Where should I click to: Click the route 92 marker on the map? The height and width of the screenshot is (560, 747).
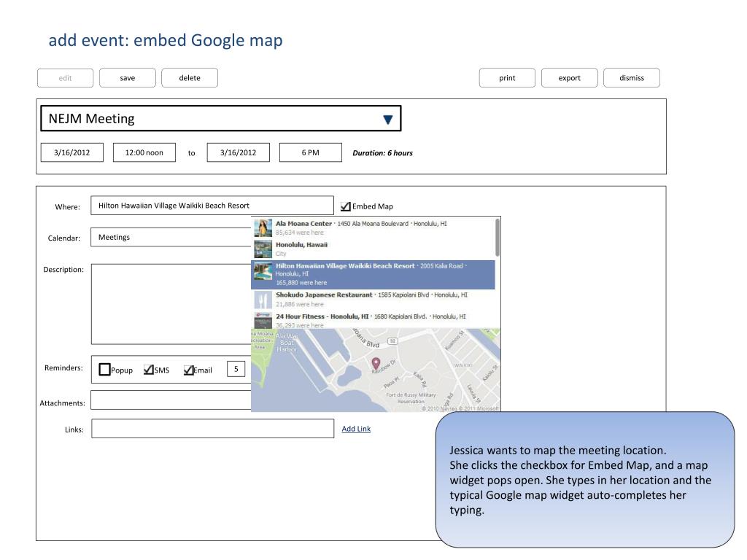[x=392, y=341]
